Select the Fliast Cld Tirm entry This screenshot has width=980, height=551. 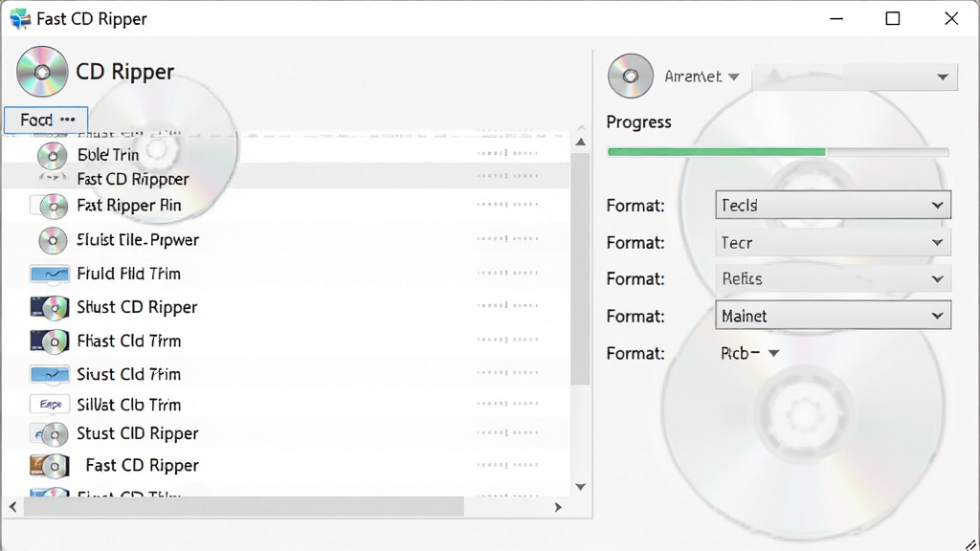tap(286, 342)
